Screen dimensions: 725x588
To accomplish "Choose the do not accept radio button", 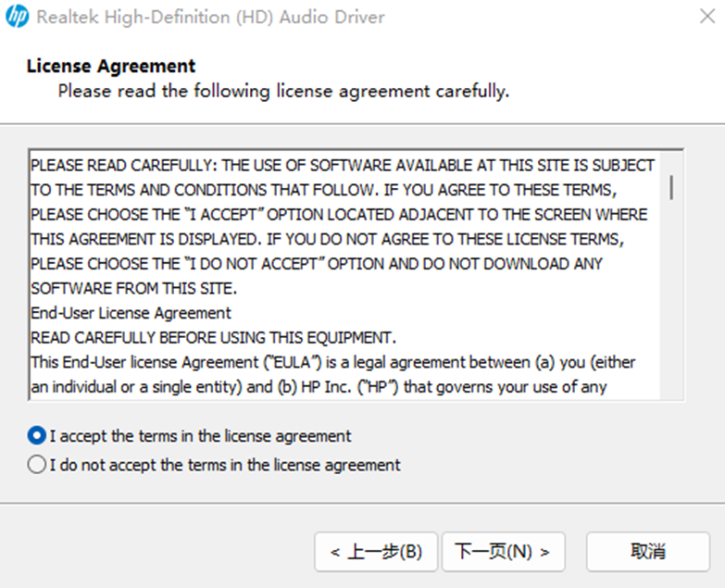I will (37, 465).
